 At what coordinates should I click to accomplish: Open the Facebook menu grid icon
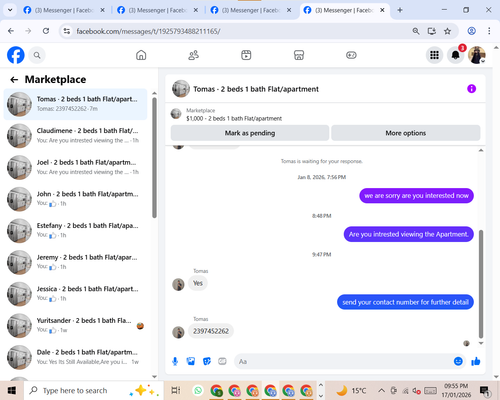(x=434, y=55)
